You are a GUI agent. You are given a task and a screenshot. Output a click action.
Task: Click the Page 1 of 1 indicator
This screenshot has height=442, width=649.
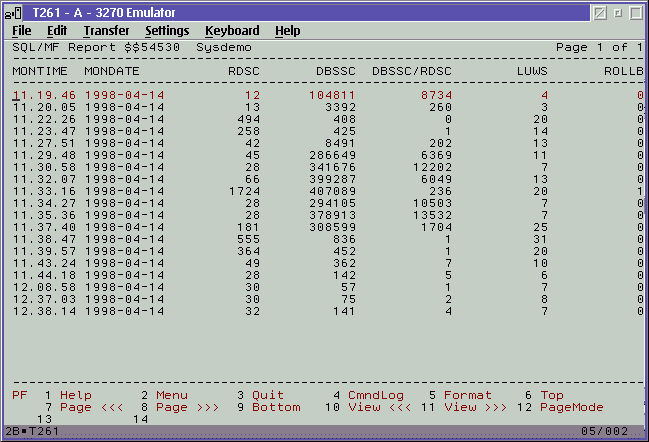(x=599, y=47)
